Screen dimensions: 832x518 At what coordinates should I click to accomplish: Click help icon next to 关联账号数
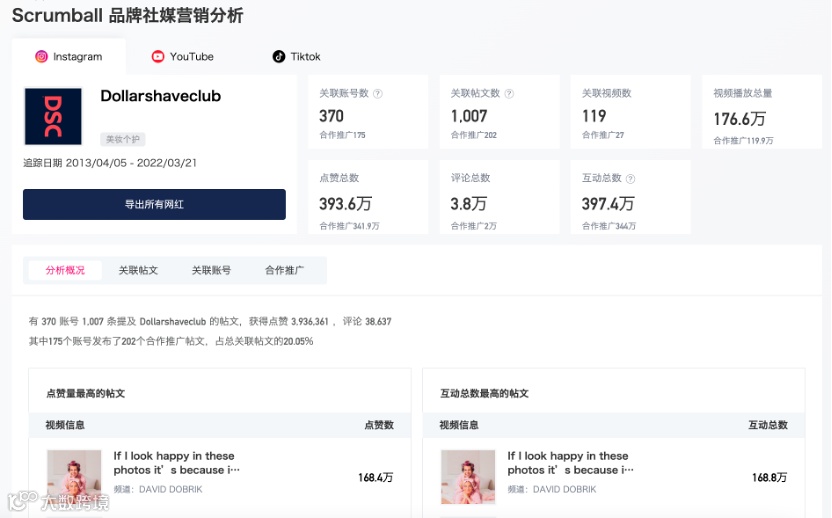click(377, 94)
